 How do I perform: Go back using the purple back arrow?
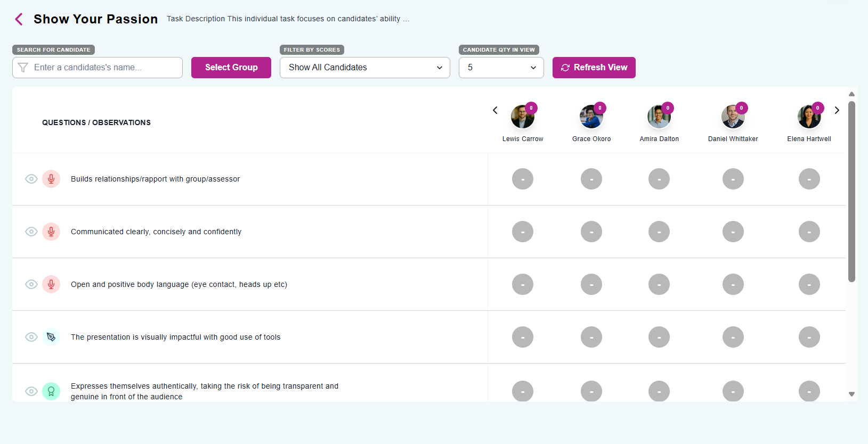tap(19, 19)
